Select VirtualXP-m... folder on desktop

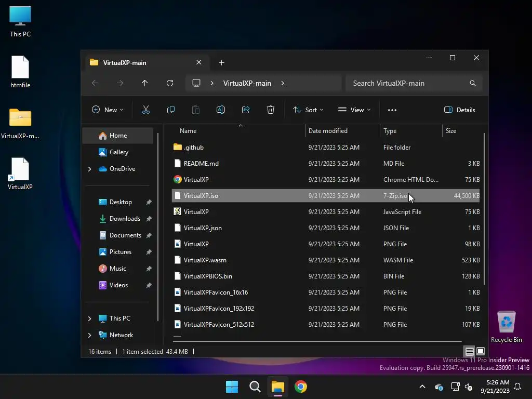(x=20, y=124)
